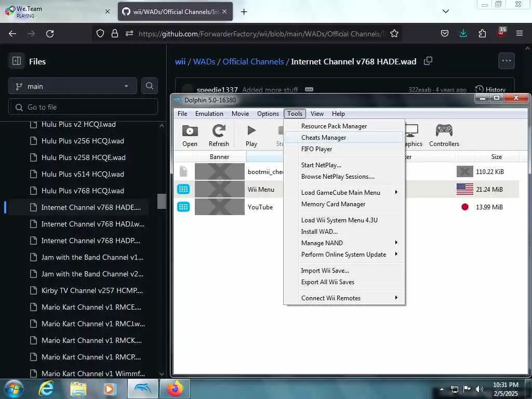Expand the Load GameCube Main Menu submenu
Image resolution: width=532 pixels, height=399 pixels.
coord(344,192)
